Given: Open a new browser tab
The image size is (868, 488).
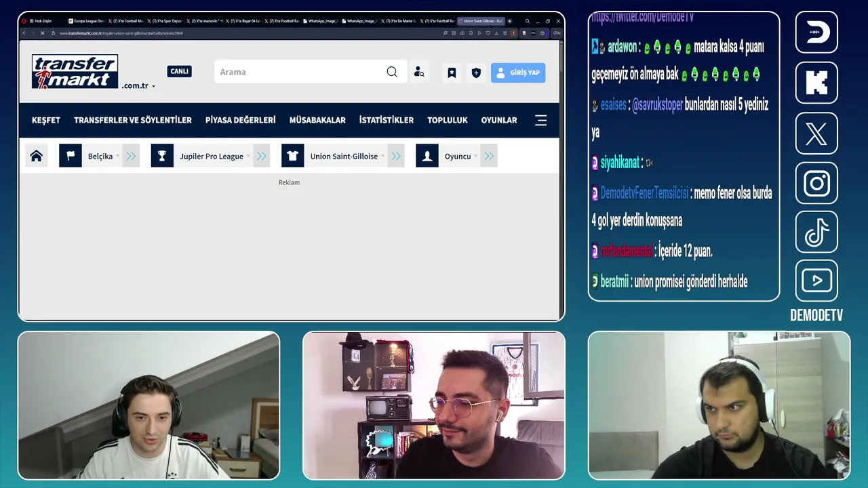Looking at the screenshot, I should 510,21.
